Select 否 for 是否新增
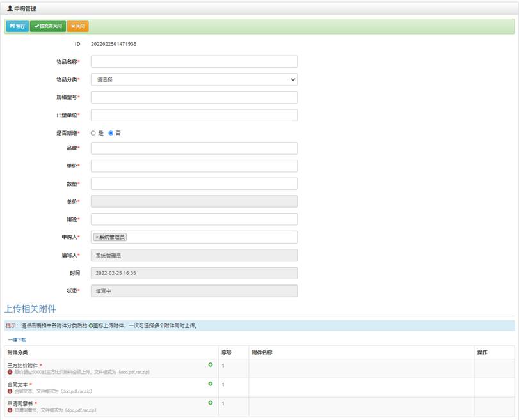 [111, 133]
